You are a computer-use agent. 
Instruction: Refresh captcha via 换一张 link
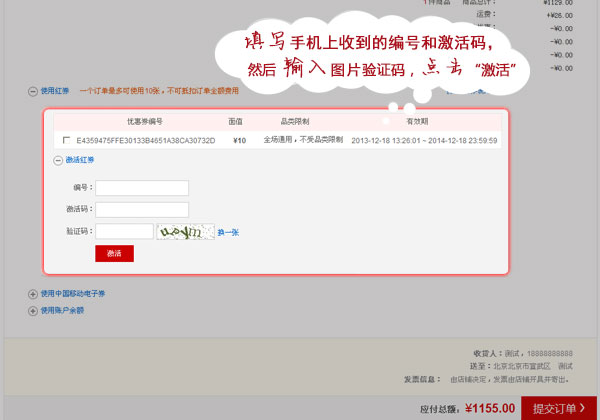pos(228,233)
